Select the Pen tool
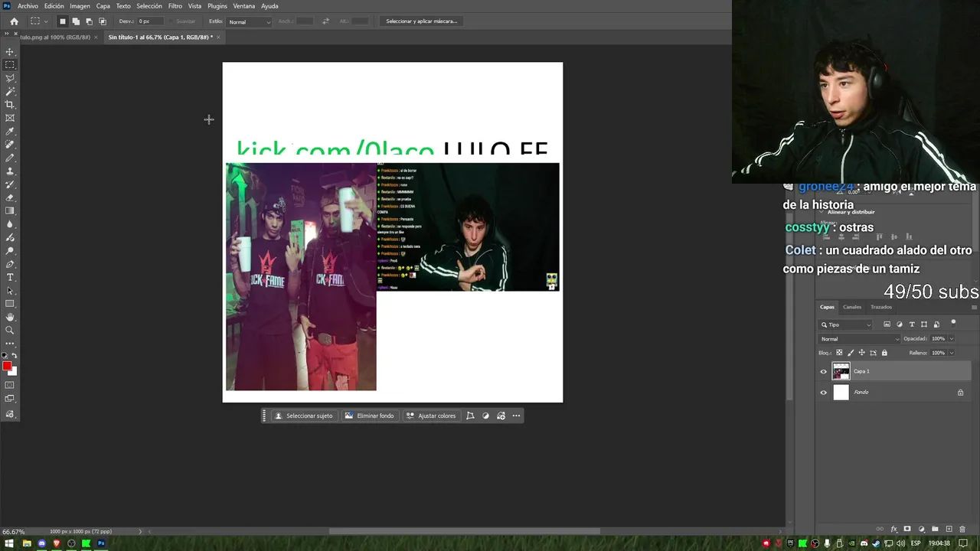 10,264
